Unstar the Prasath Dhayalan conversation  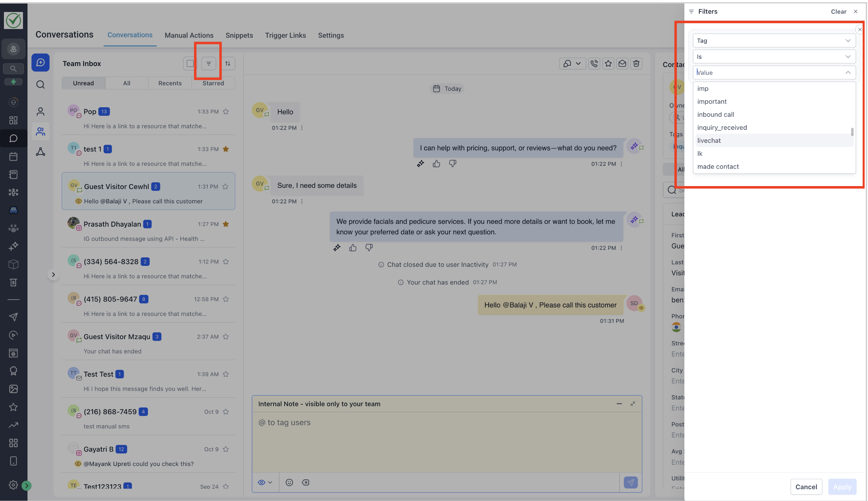click(x=226, y=224)
